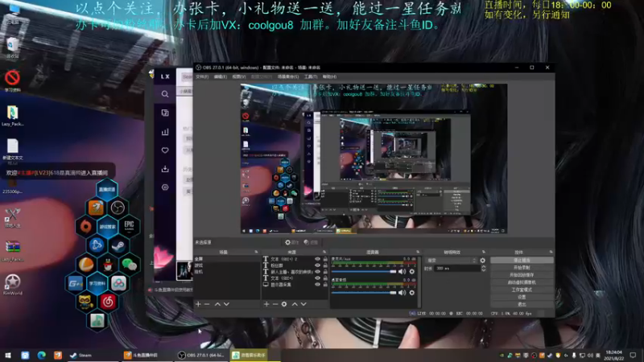The width and height of the screenshot is (644, 362).
Task: Open the 帮助(H) menu in OBS
Action: coord(329,76)
